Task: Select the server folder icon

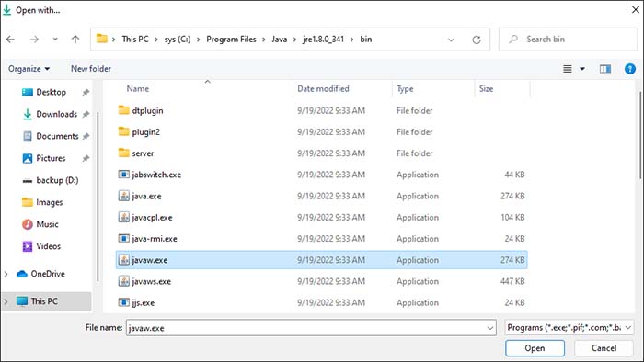Action: (x=123, y=153)
